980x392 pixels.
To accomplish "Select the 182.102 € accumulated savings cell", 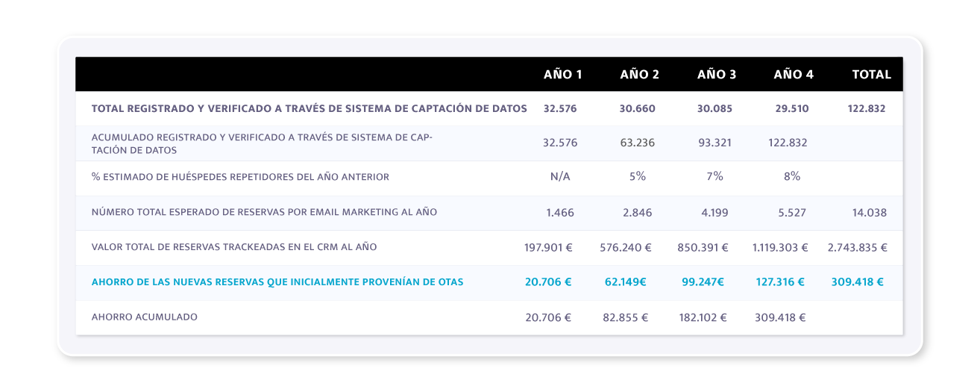I will [x=703, y=317].
